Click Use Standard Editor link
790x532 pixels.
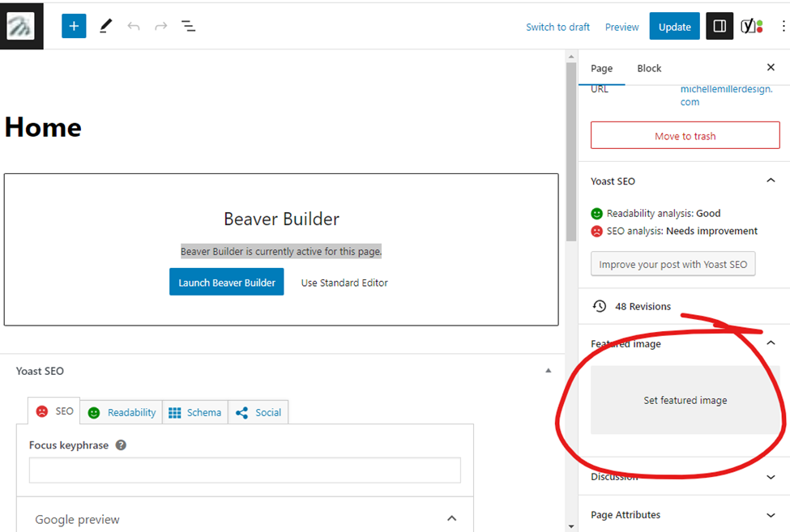[x=344, y=283]
